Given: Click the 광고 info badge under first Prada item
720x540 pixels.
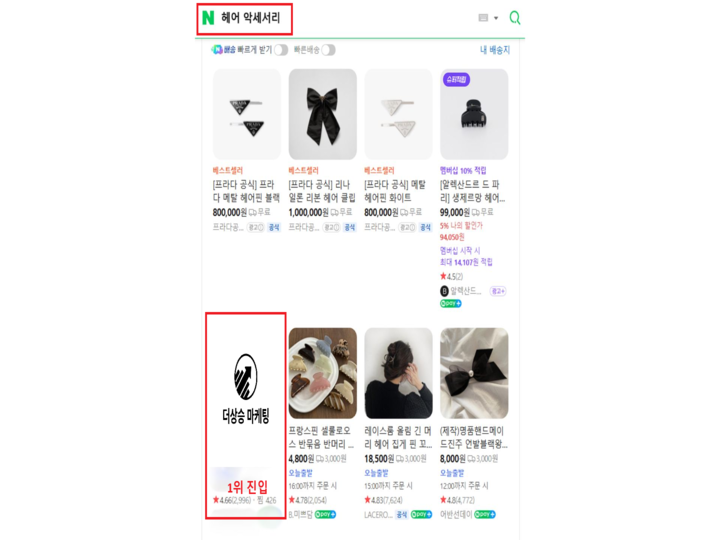Looking at the screenshot, I should [x=256, y=227].
